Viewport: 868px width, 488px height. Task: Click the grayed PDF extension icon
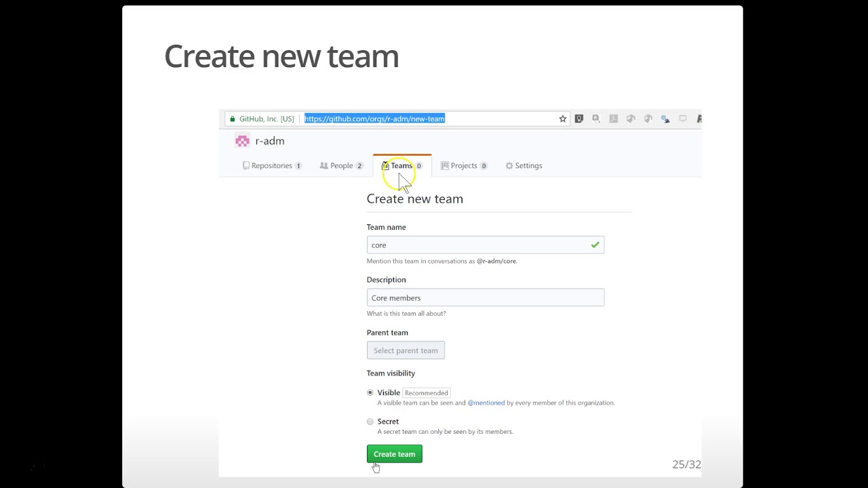click(614, 119)
